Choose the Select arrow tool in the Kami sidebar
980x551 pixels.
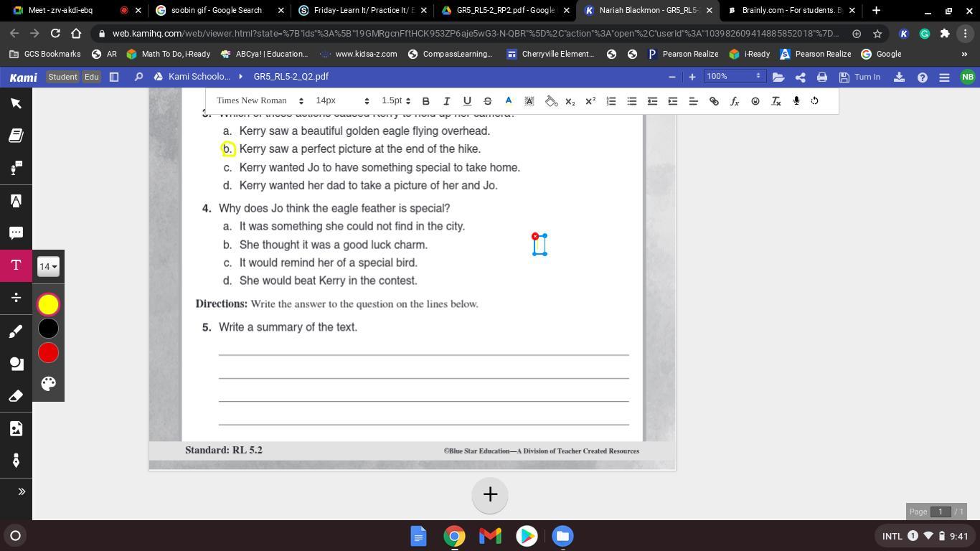[16, 103]
